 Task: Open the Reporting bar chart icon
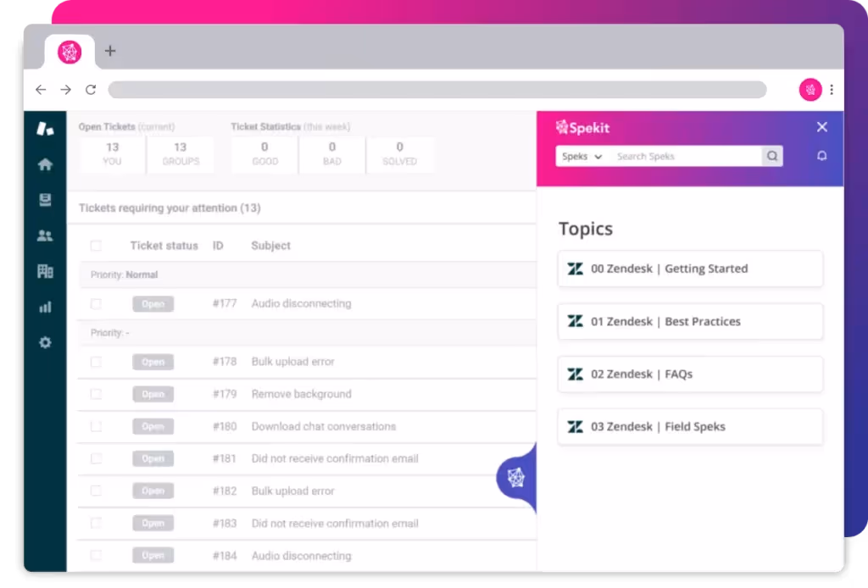[45, 307]
